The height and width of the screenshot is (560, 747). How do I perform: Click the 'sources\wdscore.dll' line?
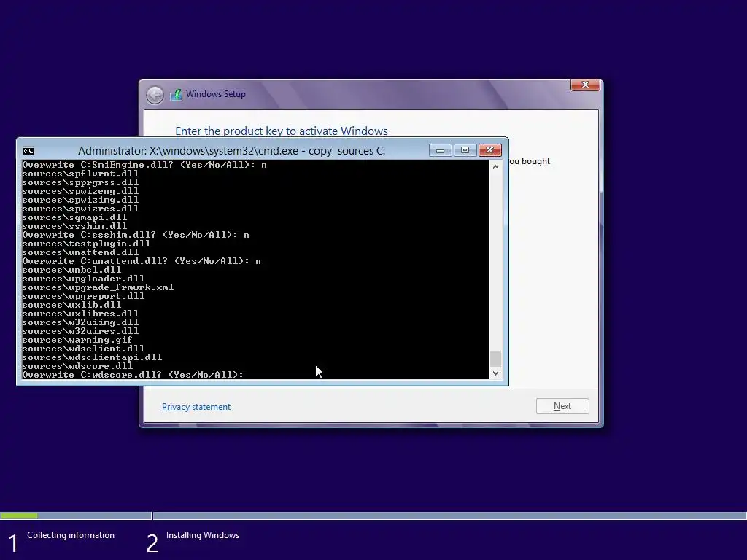pyautogui.click(x=77, y=366)
